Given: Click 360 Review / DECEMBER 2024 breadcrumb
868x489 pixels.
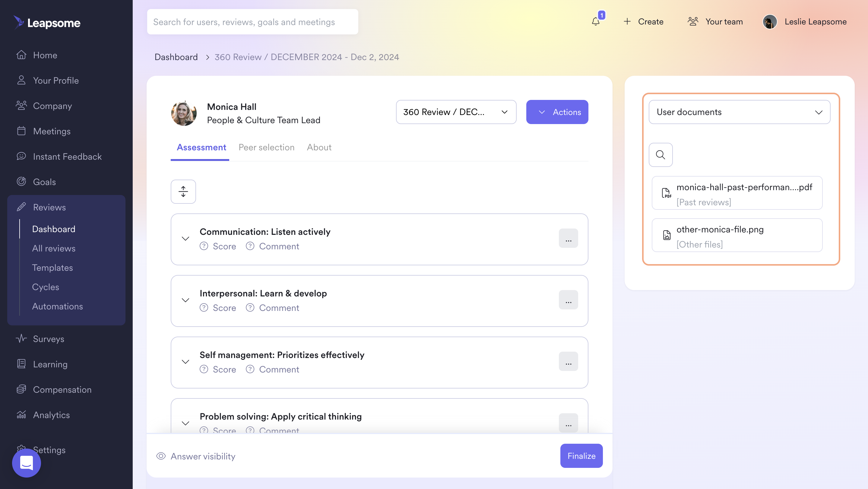Looking at the screenshot, I should (x=307, y=57).
